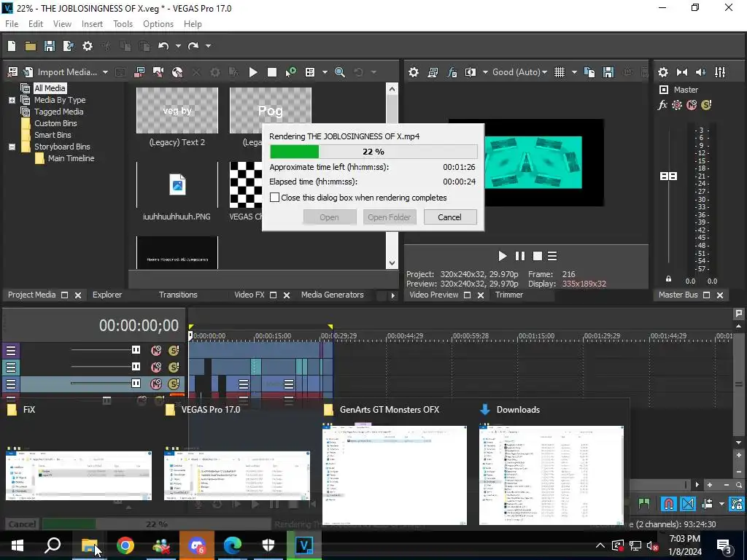Open Undo history dropdown arrow
Image resolution: width=747 pixels, height=560 pixels.
click(178, 46)
